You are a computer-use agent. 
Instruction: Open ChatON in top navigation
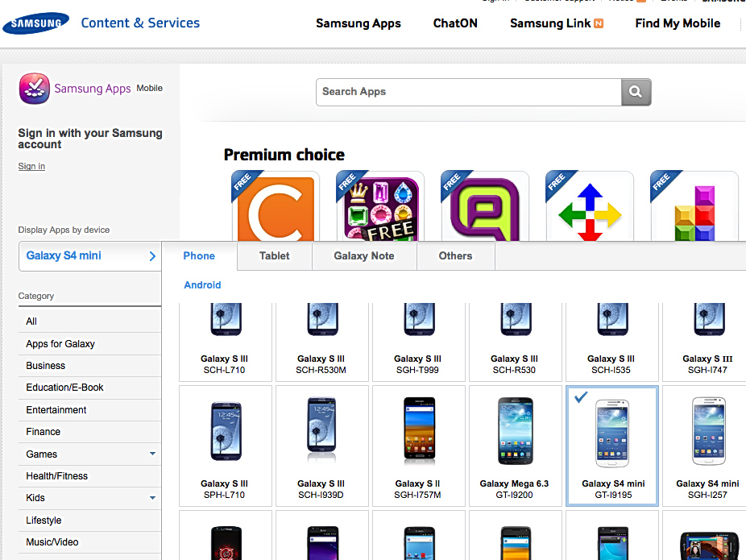(x=455, y=23)
